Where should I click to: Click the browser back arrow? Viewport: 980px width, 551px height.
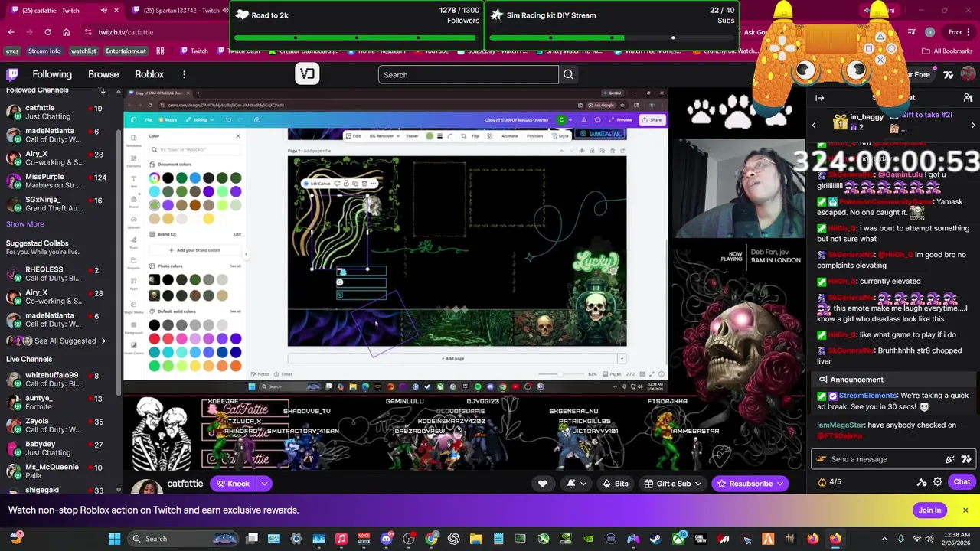[11, 32]
